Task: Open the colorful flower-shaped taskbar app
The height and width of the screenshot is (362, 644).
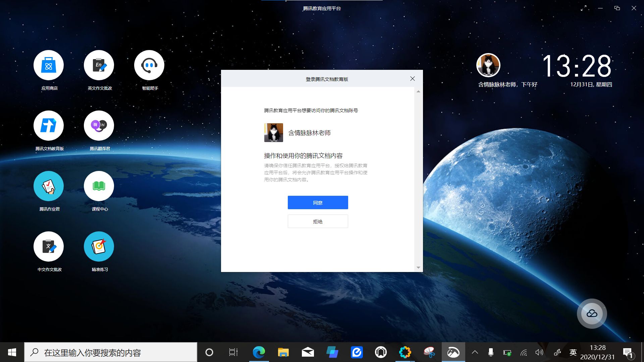Action: (405, 352)
